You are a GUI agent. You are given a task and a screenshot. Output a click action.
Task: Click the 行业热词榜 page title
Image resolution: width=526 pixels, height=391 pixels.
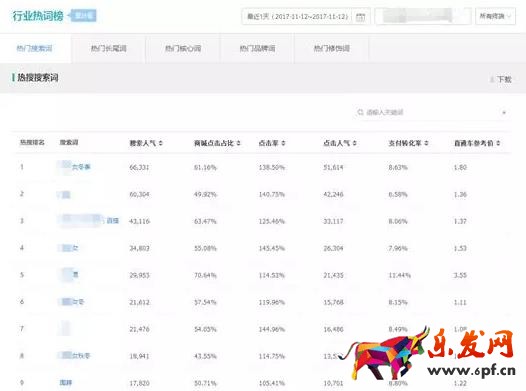38,16
